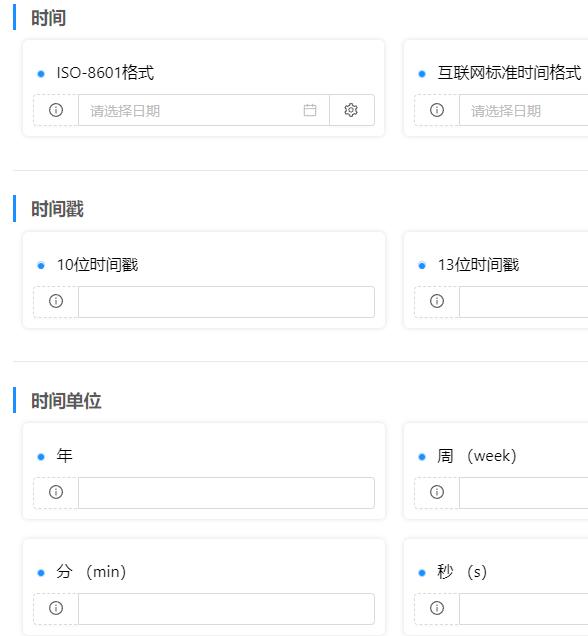Focus the ISO-8601格式 date picker input

click(x=204, y=110)
